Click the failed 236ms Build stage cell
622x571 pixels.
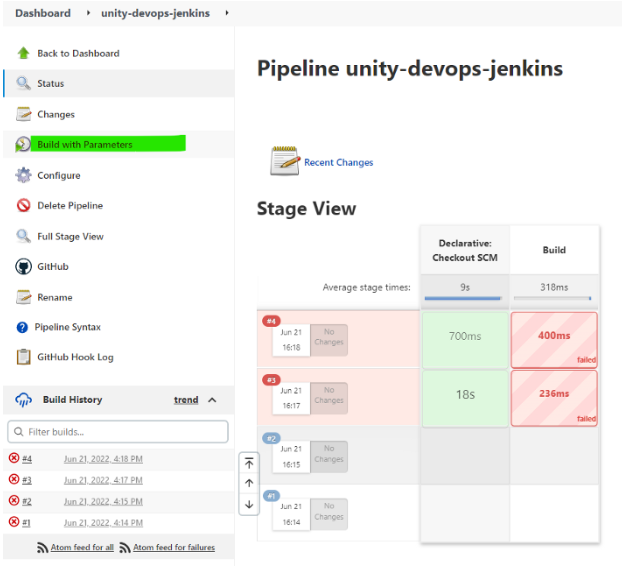[554, 398]
